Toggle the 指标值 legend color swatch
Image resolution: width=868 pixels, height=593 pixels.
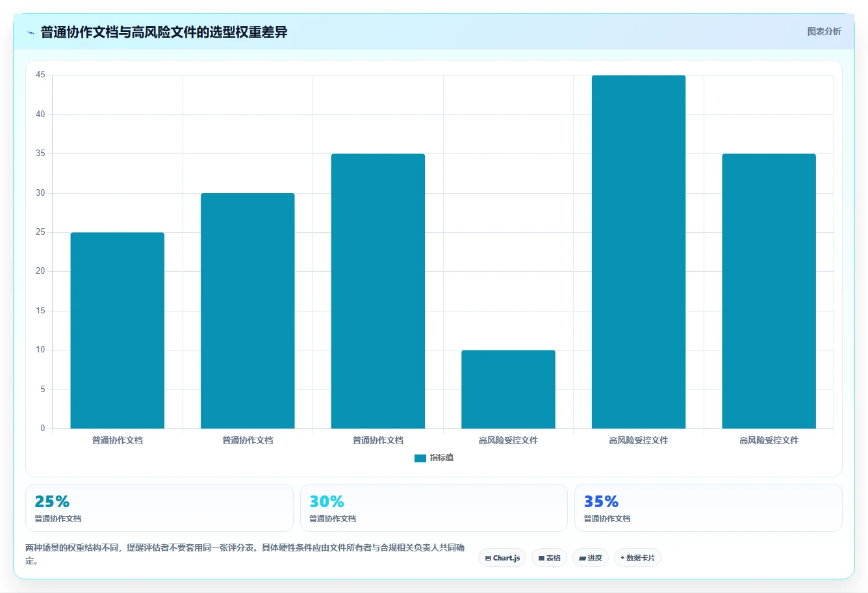(420, 458)
